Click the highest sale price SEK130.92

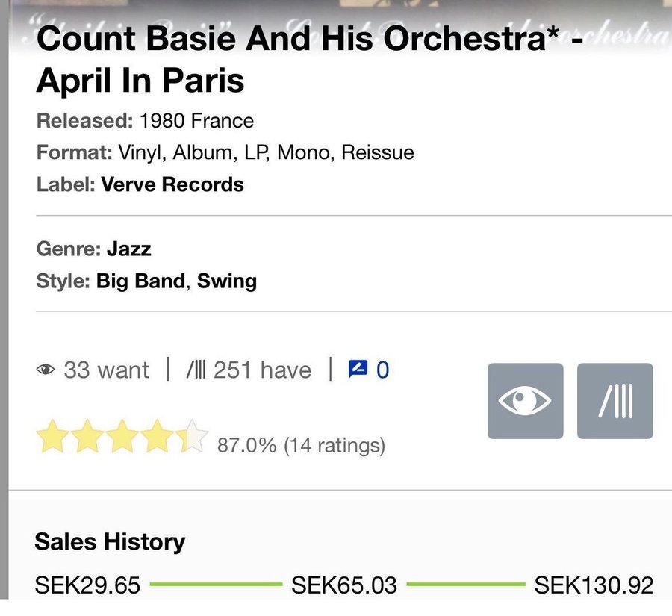(594, 585)
